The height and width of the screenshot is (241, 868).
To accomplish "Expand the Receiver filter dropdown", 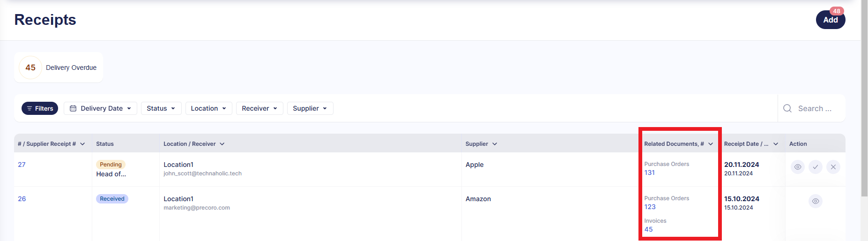I will point(260,108).
